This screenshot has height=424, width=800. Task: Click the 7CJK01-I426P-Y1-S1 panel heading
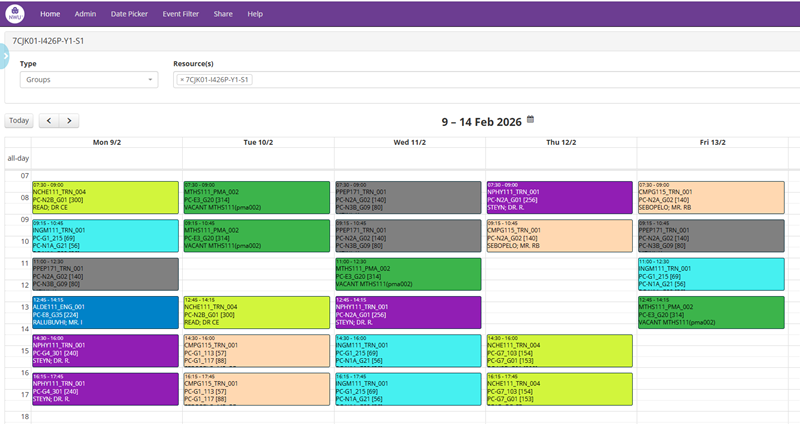click(48, 41)
